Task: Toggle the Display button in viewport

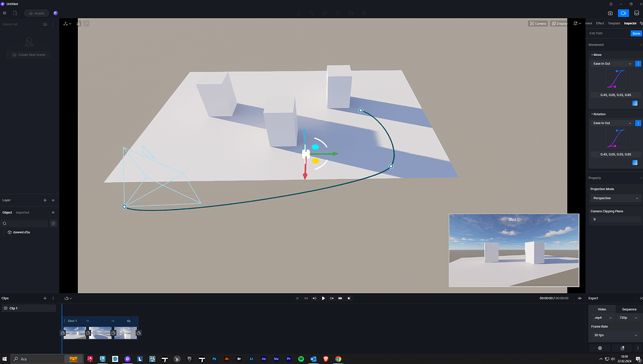Action: [x=559, y=23]
